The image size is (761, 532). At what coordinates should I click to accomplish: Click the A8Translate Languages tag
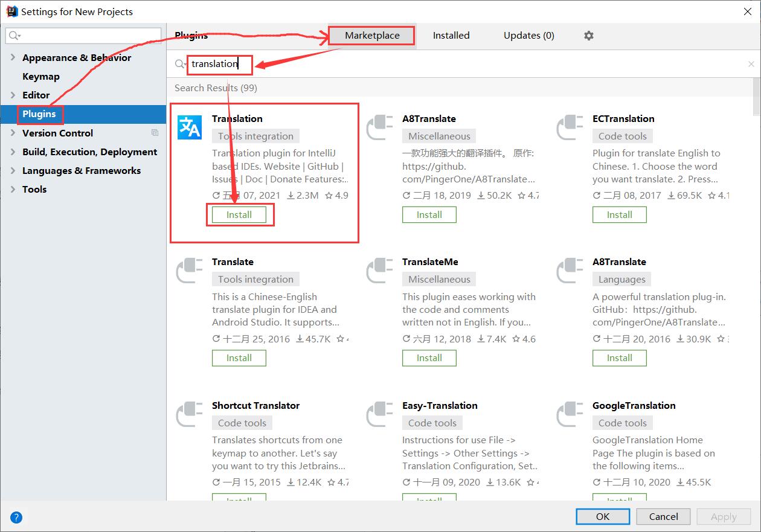(622, 279)
